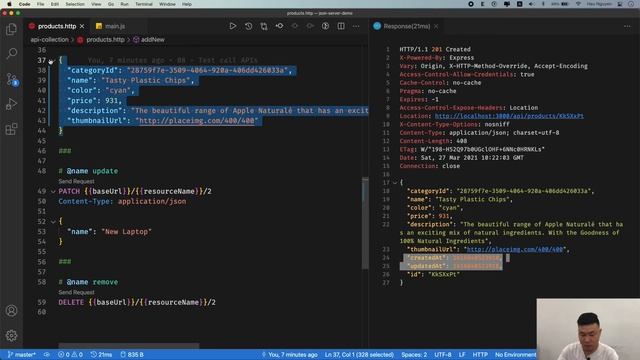Open api-collection breadcrumb dropdown
The width and height of the screenshot is (640, 360).
49,40
